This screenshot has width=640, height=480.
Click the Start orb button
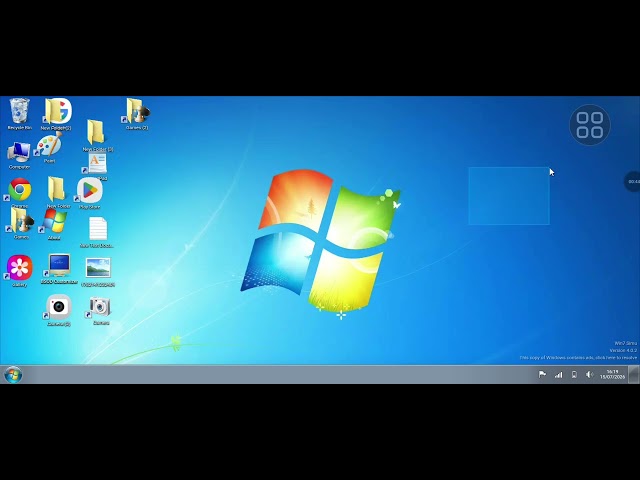13,375
